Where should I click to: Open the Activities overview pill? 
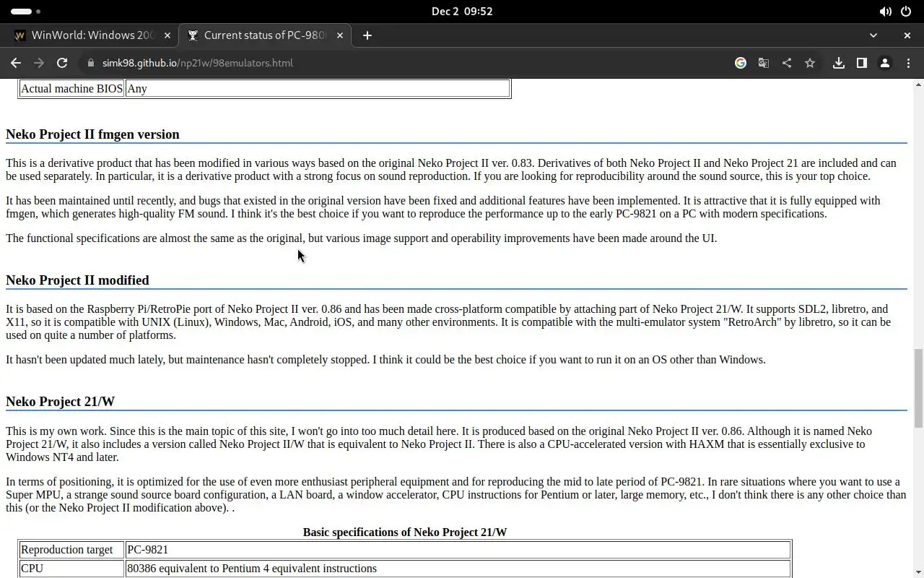pyautogui.click(x=26, y=12)
